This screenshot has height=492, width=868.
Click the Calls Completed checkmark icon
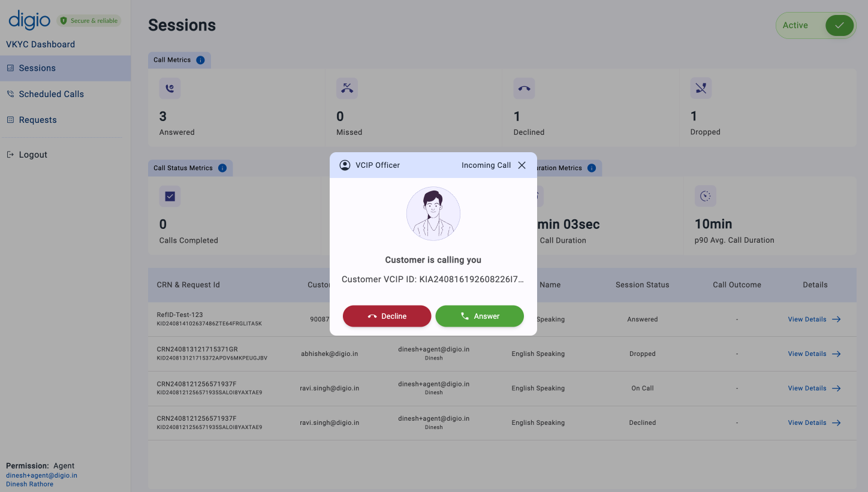pos(170,196)
